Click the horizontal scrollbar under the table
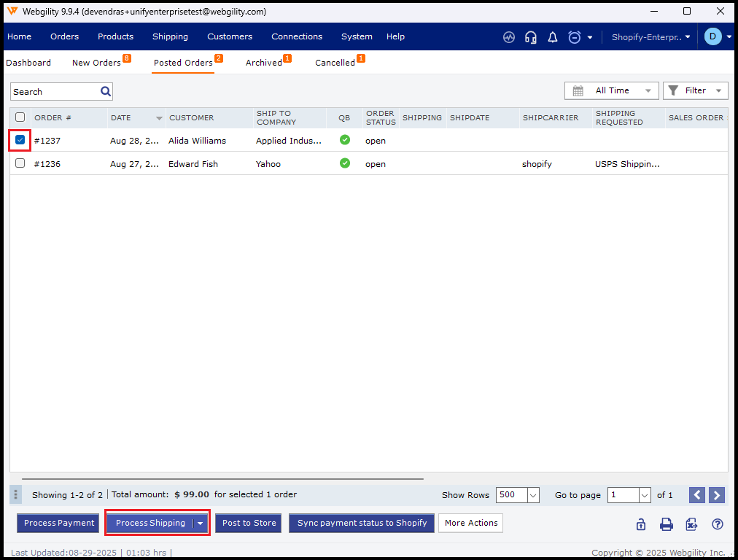 click(x=222, y=479)
